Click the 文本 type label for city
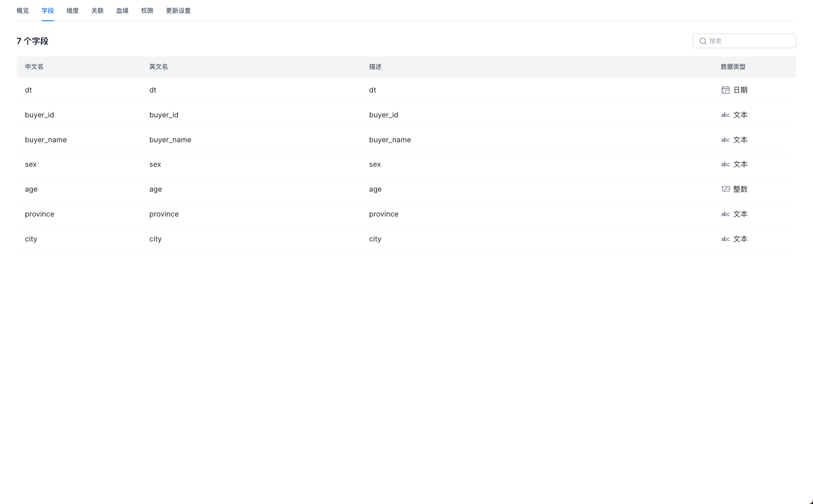Viewport: 813px width, 504px height. click(x=740, y=239)
